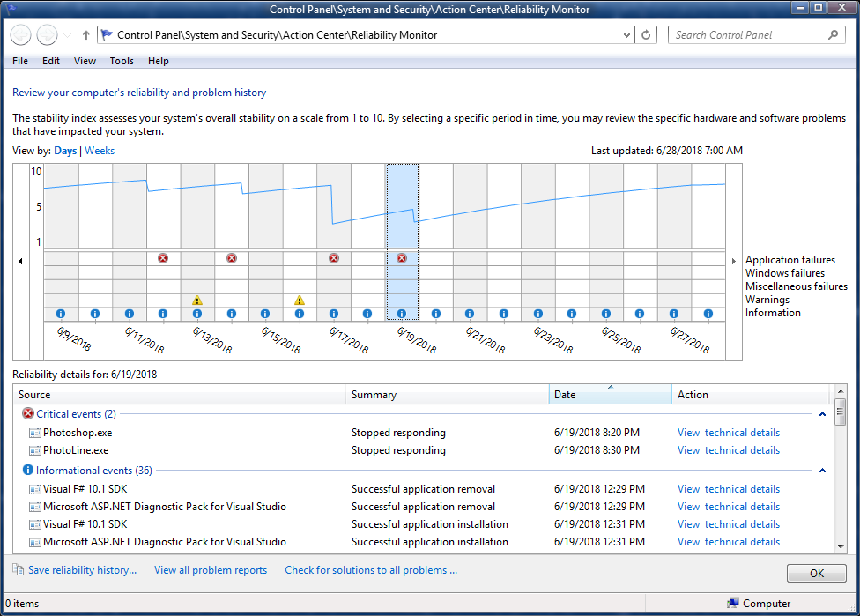Open the address bar history dropdown
Screen dimensions: 860x616
tap(626, 35)
